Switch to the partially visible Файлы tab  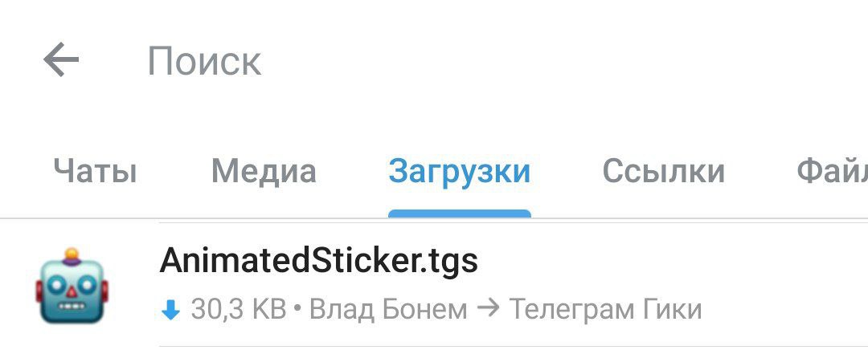pyautogui.click(x=832, y=171)
